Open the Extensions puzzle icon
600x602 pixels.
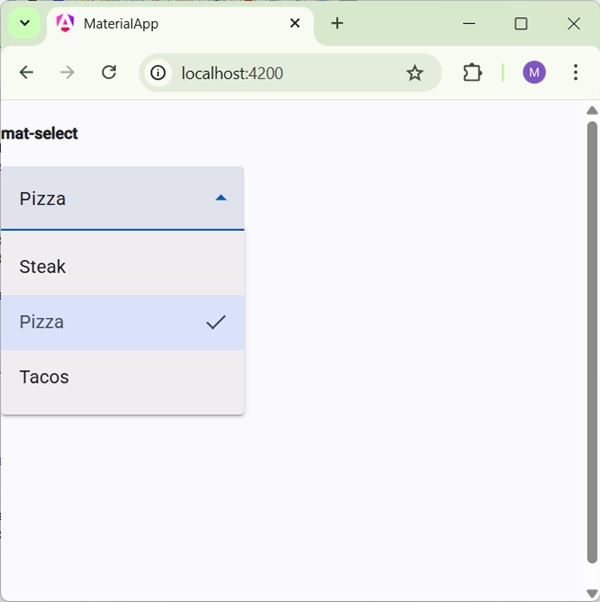(472, 72)
